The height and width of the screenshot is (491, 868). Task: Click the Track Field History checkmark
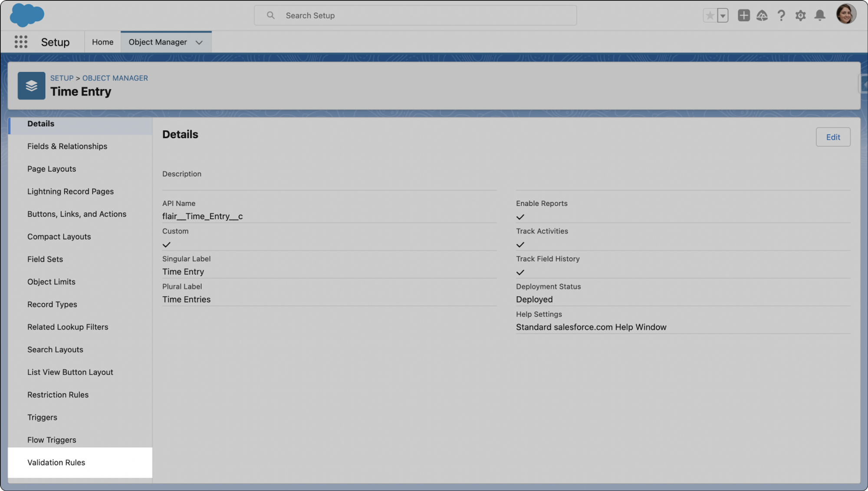click(520, 272)
